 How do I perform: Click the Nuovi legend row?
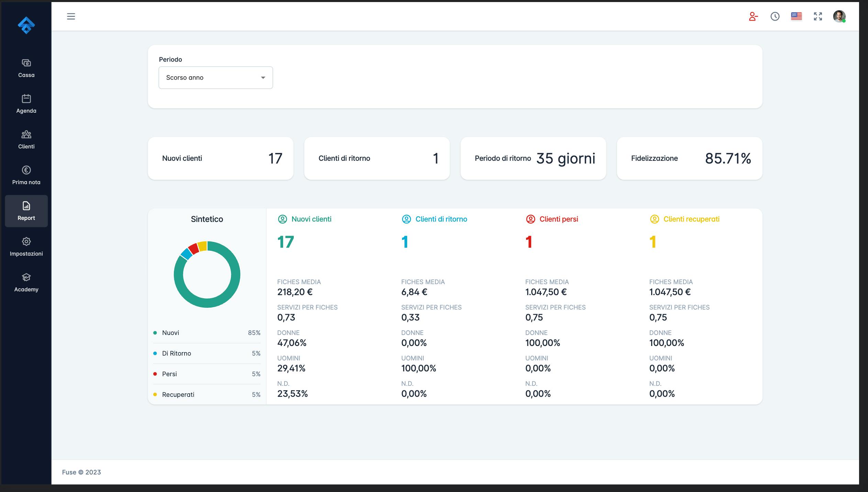click(x=207, y=333)
